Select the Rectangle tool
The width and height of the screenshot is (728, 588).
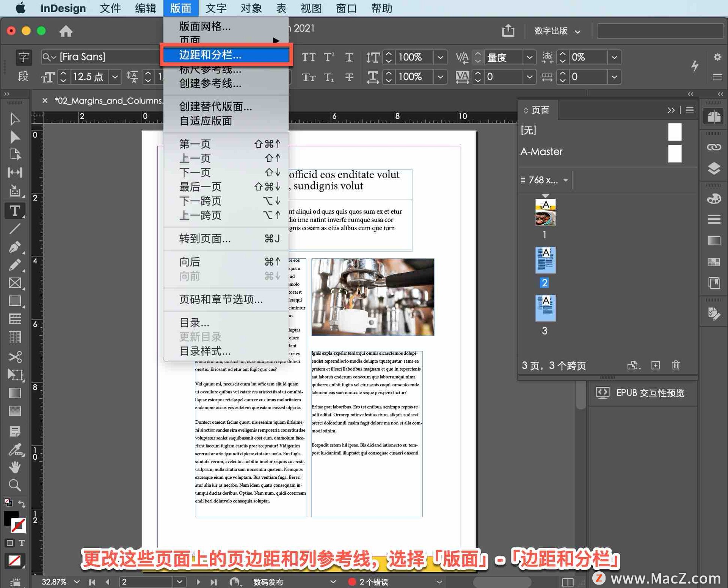click(x=15, y=301)
